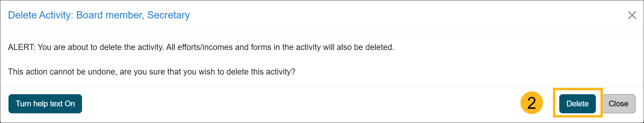Click the orange step 2 badge

[x=531, y=103]
